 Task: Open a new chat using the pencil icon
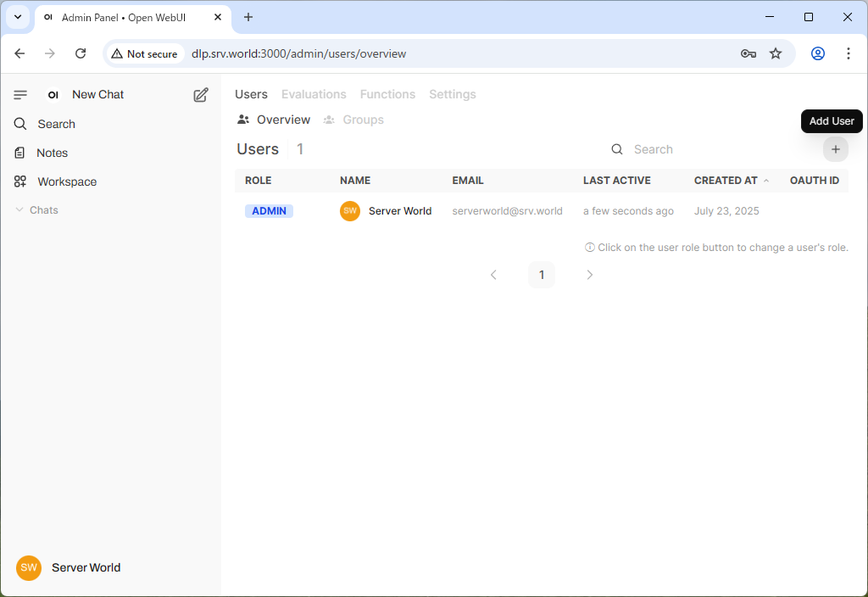[x=200, y=95]
